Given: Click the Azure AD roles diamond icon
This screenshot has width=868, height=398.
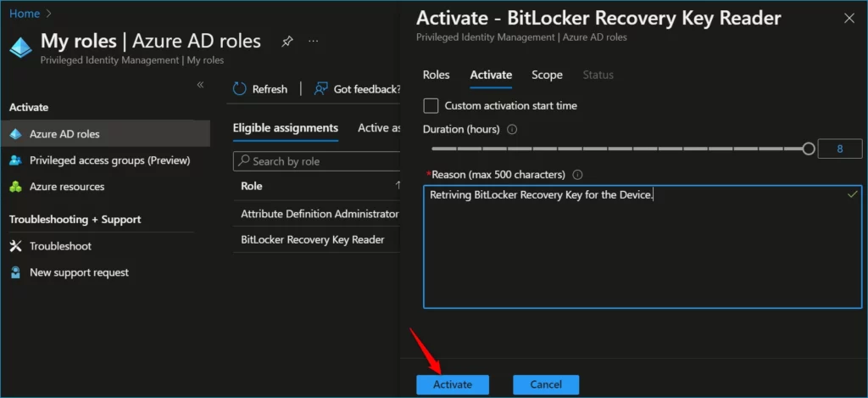Looking at the screenshot, I should point(15,133).
